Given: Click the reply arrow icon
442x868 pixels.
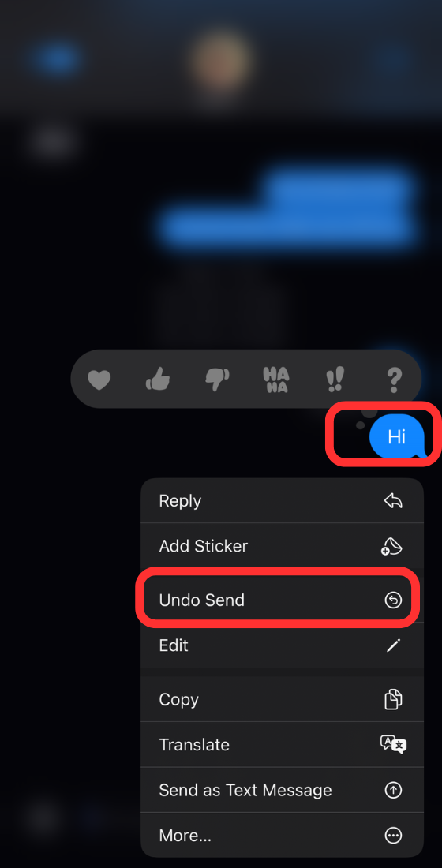Looking at the screenshot, I should click(393, 501).
